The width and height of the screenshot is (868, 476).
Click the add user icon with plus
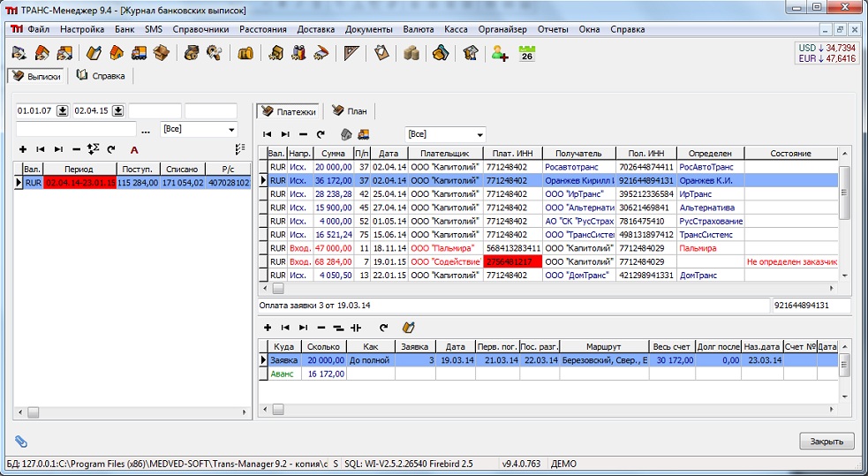pos(500,53)
